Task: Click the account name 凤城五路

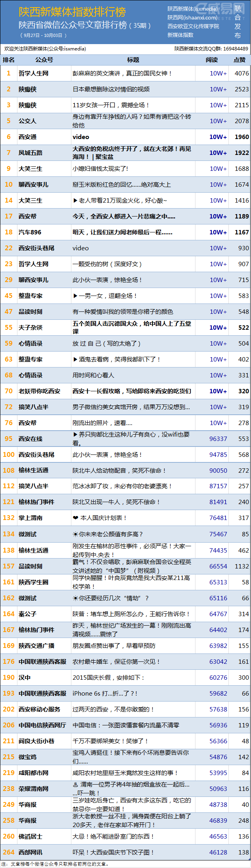Action: point(31,153)
